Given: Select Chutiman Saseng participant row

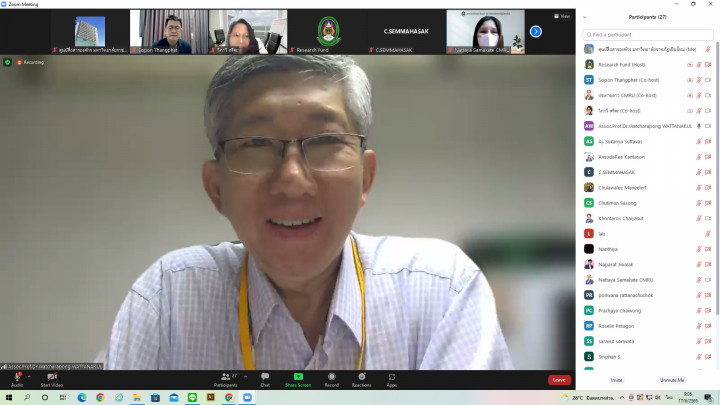Looking at the screenshot, I should click(648, 203).
